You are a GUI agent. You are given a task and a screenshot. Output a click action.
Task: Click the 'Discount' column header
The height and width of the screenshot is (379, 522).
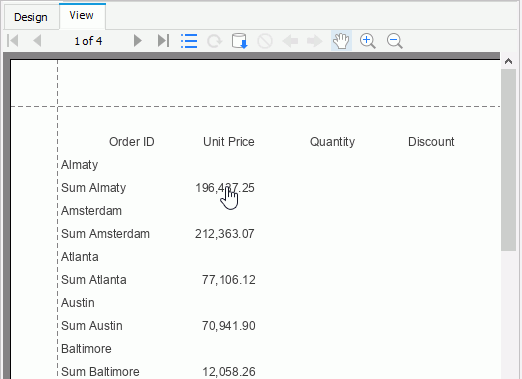point(431,142)
